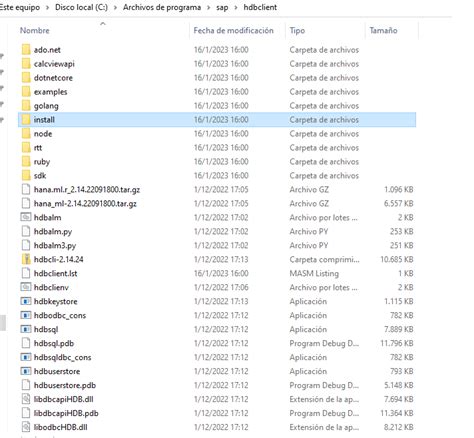Select the calcviewapi folder icon
Viewport: 474px width, 438px height.
tap(26, 64)
